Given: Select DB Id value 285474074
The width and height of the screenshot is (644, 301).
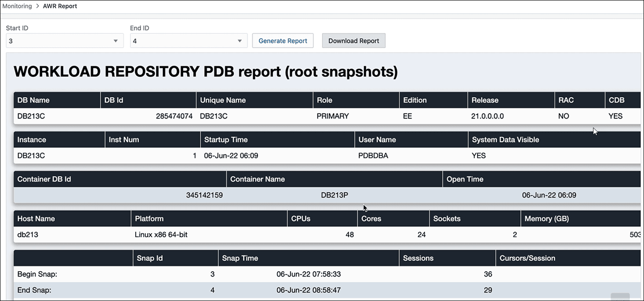Looking at the screenshot, I should (174, 116).
